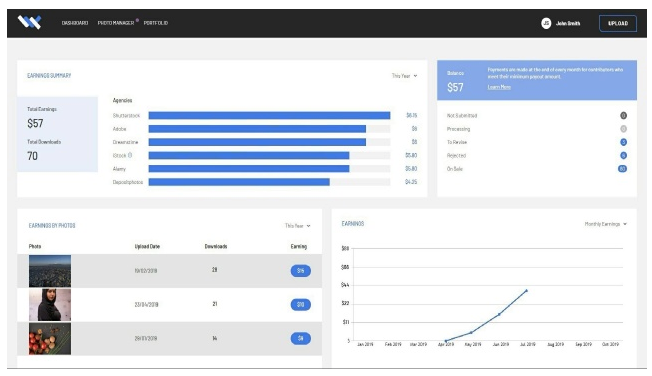Click the Shutterstock earnings bar
The image size is (652, 376).
(x=269, y=116)
